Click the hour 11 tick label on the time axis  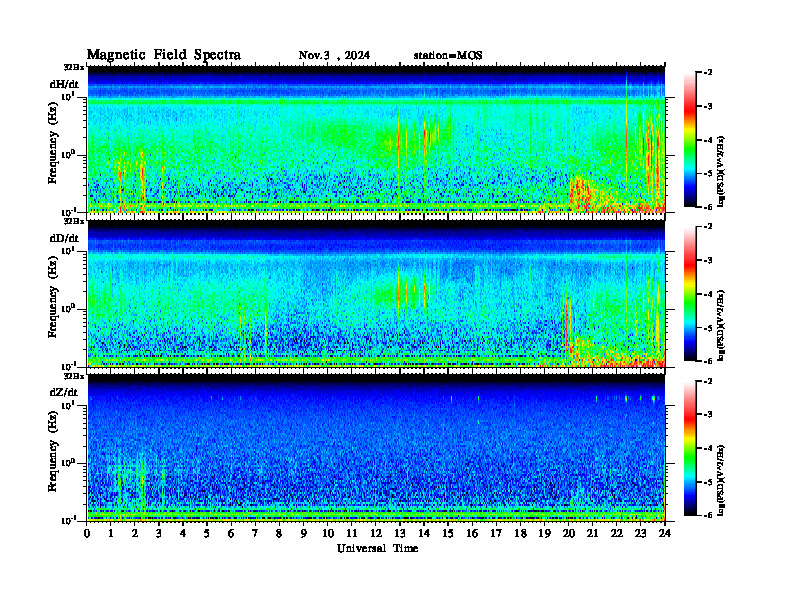[352, 533]
